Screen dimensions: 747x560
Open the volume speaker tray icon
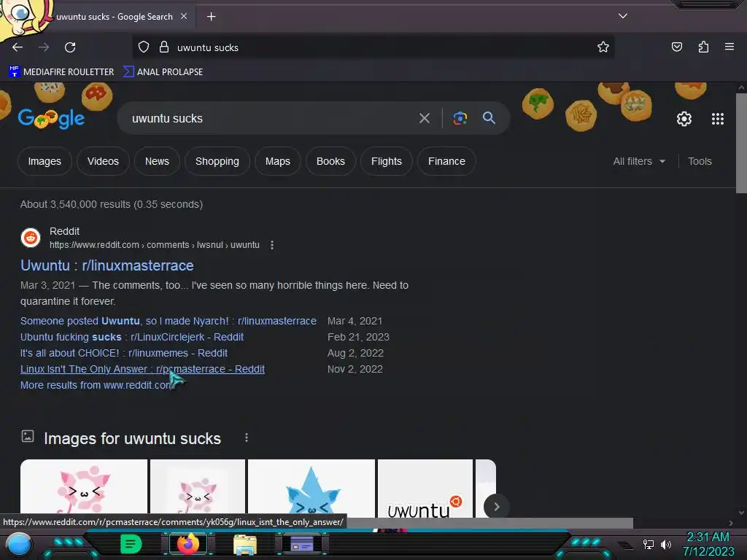(x=666, y=544)
